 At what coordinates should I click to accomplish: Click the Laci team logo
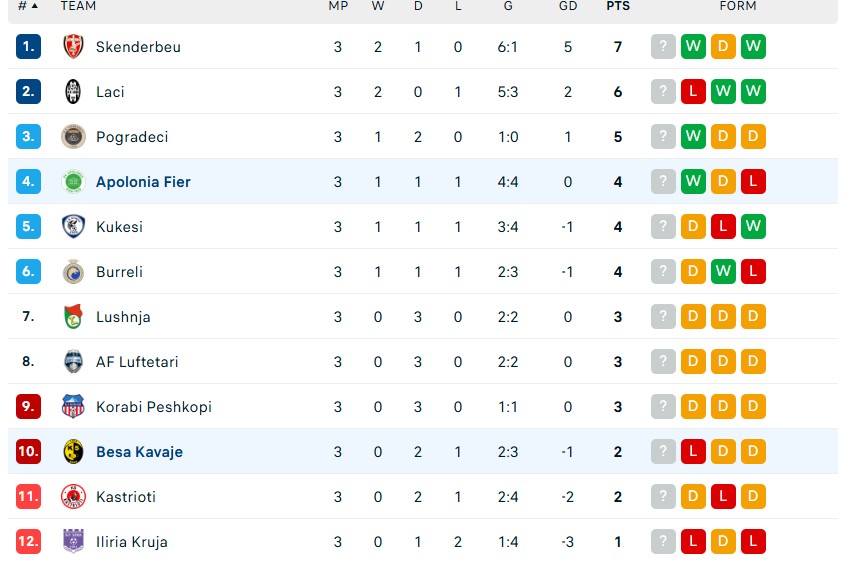coord(73,92)
